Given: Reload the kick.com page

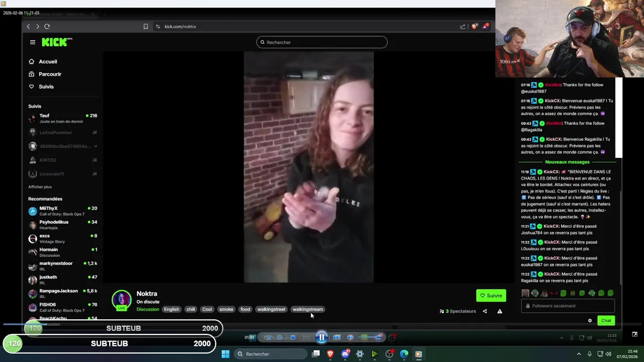Looking at the screenshot, I should point(47,27).
